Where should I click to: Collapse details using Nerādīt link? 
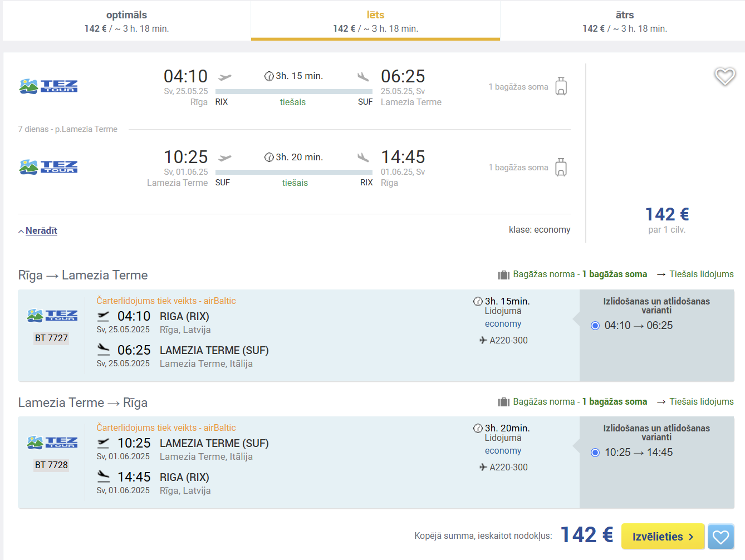[x=41, y=230]
